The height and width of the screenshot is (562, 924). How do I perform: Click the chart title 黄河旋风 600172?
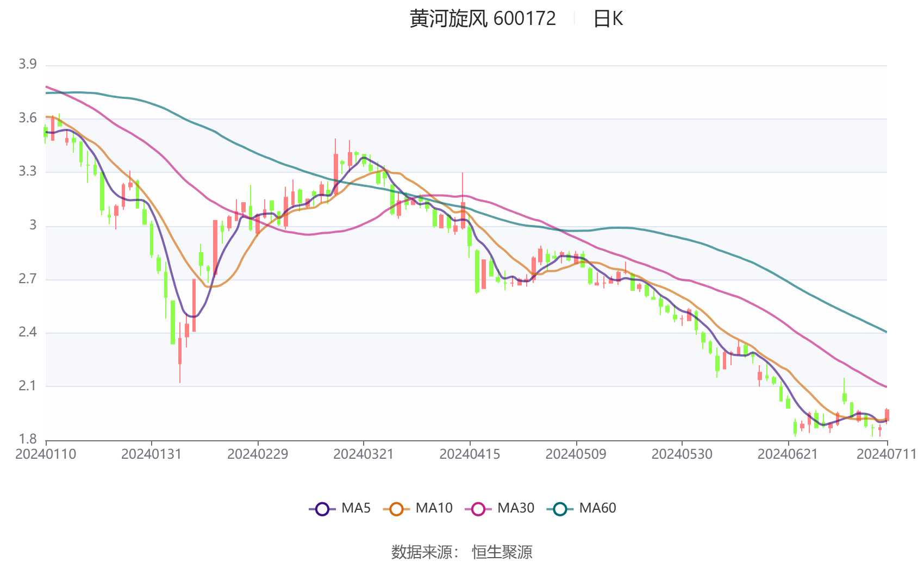coord(483,19)
